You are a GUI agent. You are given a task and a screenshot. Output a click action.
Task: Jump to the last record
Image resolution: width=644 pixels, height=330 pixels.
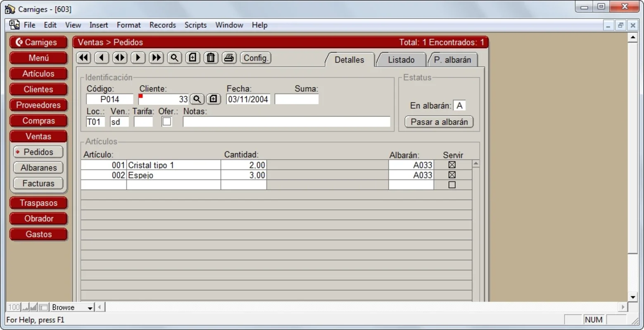(156, 58)
